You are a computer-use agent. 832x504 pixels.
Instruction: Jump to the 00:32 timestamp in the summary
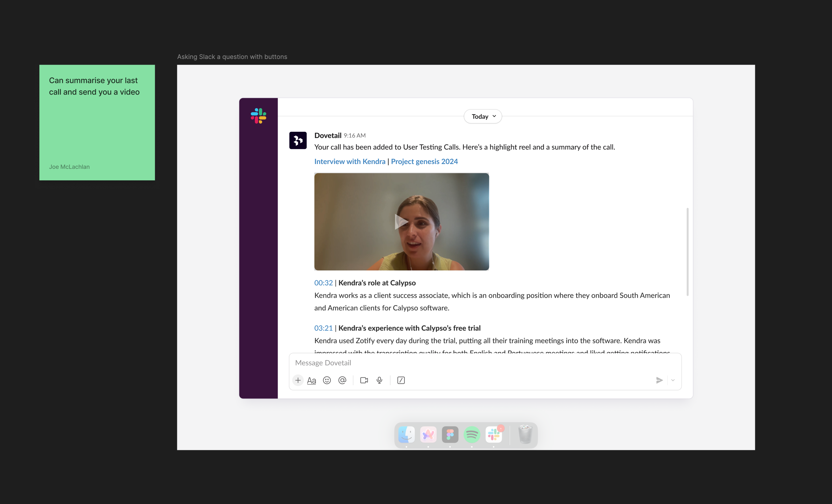click(x=323, y=283)
